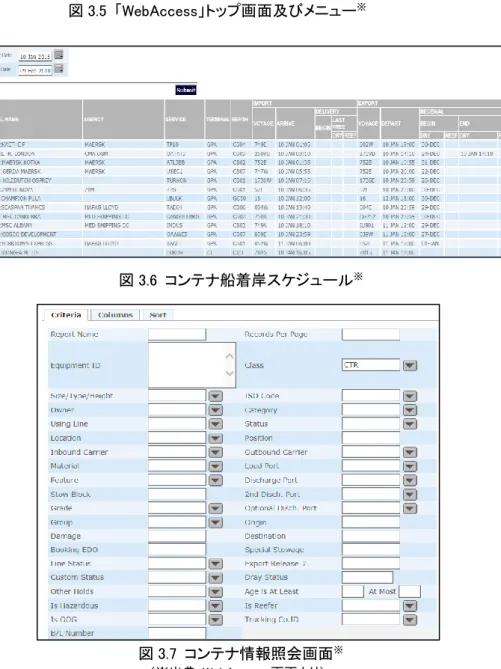Open the Is Reefer dropdown

(410, 606)
